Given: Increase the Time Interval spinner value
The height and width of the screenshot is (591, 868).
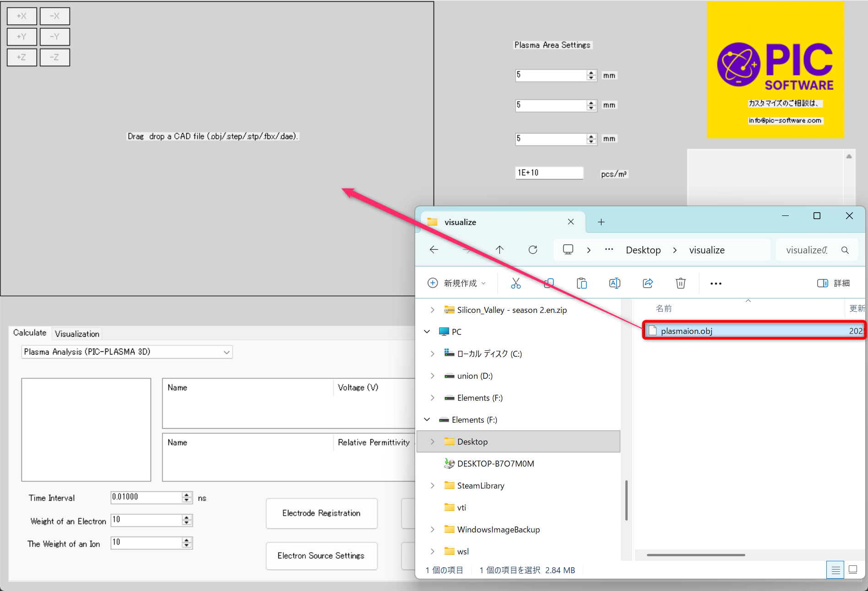Looking at the screenshot, I should [x=187, y=494].
